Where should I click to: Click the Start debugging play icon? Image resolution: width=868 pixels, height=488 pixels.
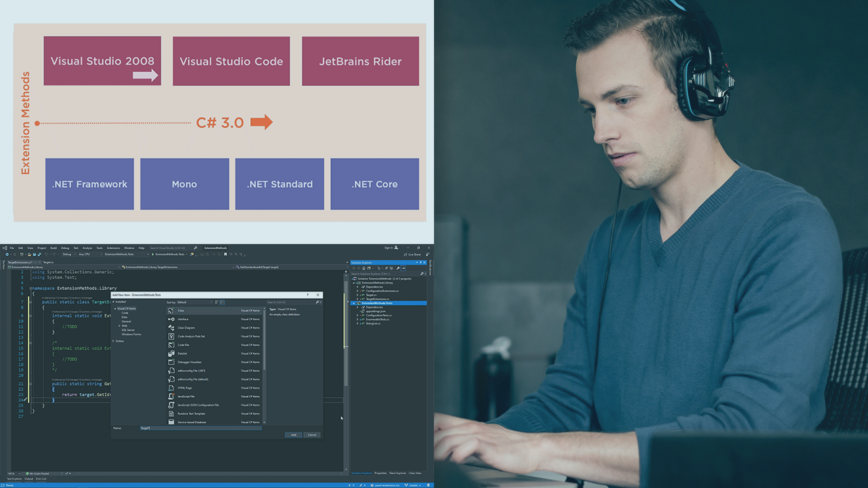(153, 254)
